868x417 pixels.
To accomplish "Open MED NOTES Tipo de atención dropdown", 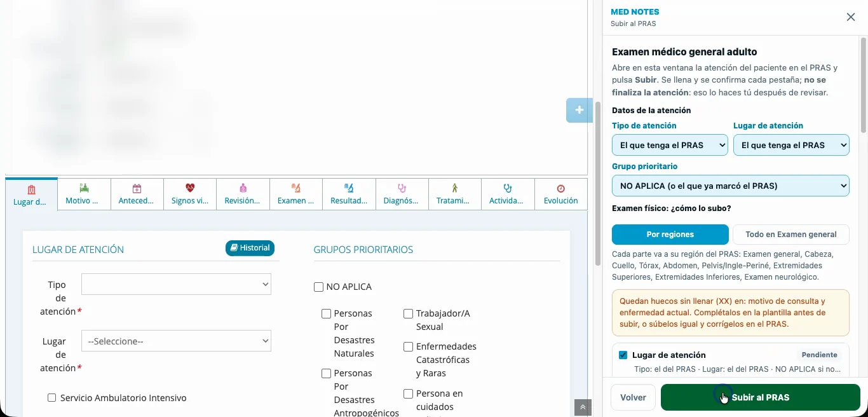I will tap(670, 145).
